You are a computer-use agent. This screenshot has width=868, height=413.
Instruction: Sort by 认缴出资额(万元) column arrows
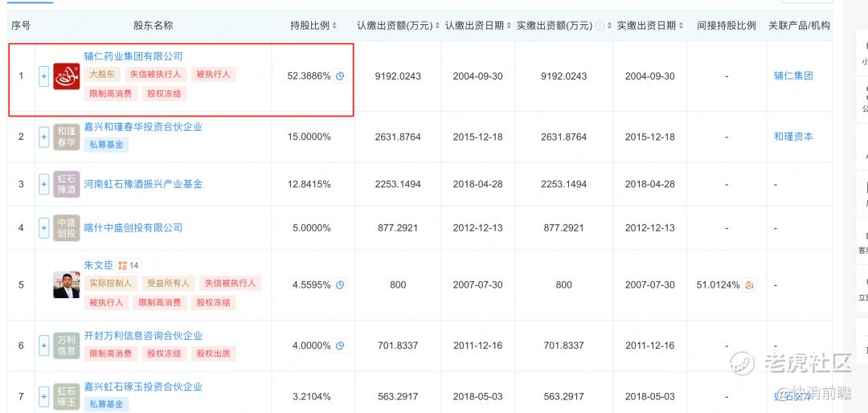pos(437,26)
